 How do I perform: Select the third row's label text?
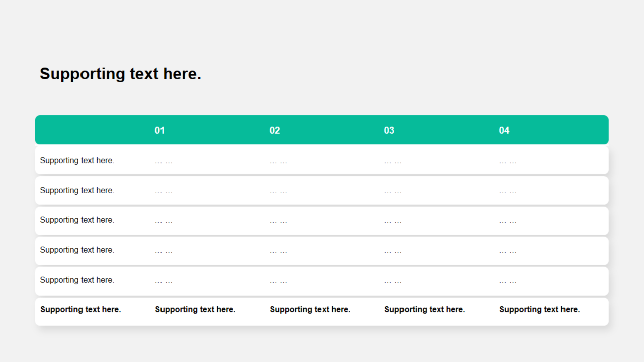point(77,220)
